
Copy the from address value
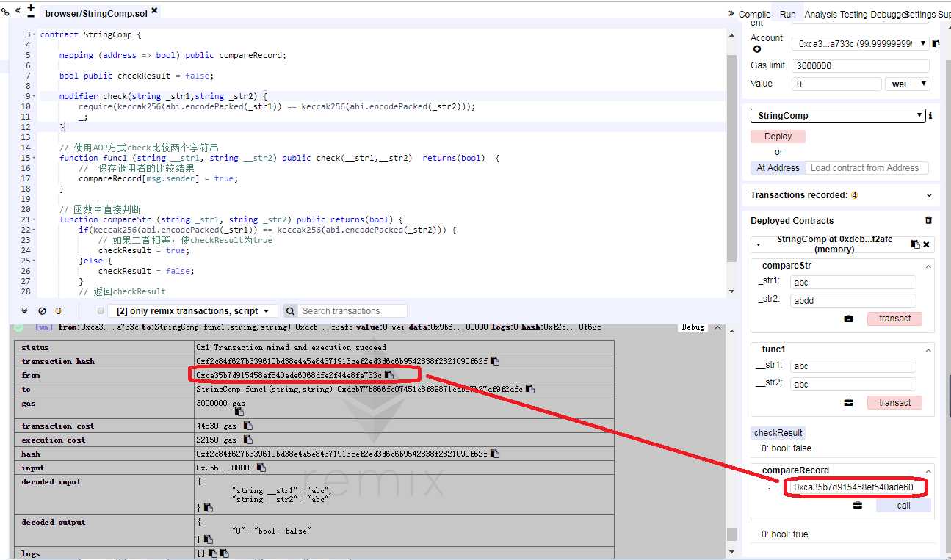tap(389, 375)
